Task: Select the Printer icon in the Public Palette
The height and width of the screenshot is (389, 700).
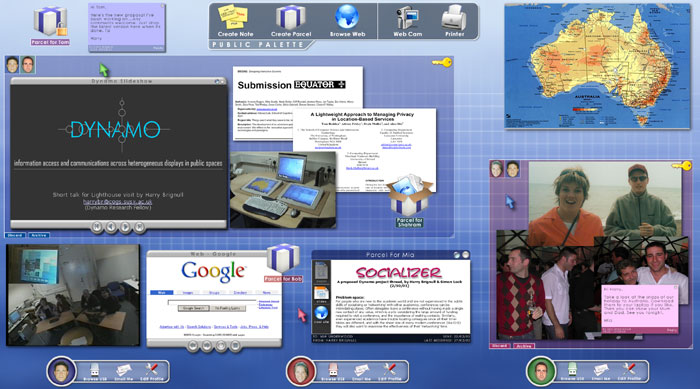Action: pyautogui.click(x=454, y=21)
